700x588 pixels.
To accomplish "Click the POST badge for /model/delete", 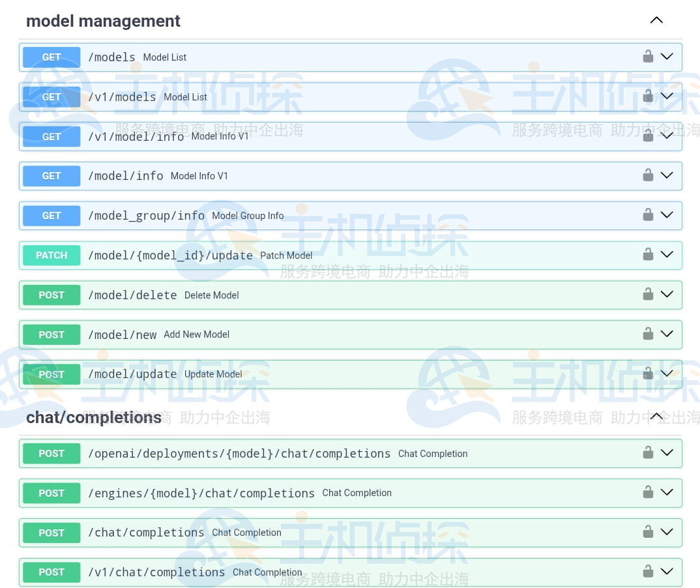I will 51,295.
